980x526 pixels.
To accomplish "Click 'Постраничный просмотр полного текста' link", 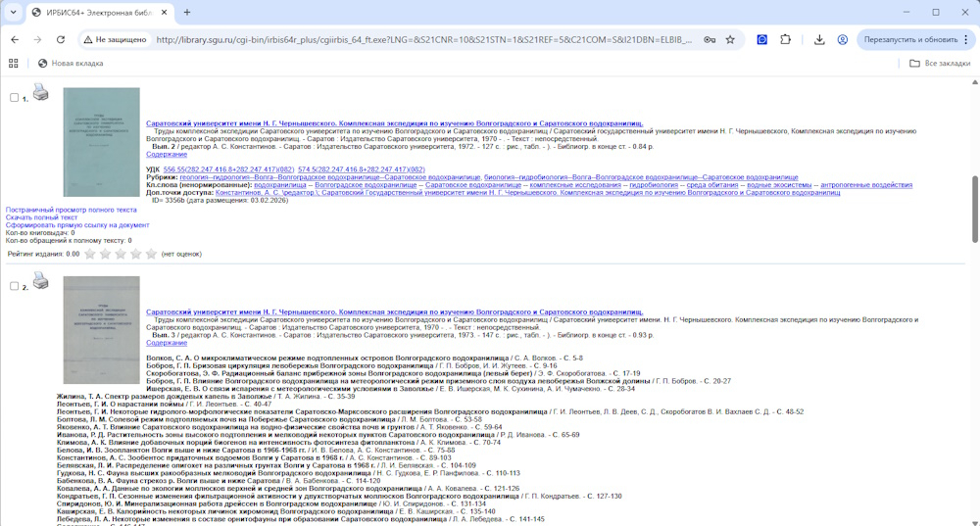I will (x=72, y=210).
